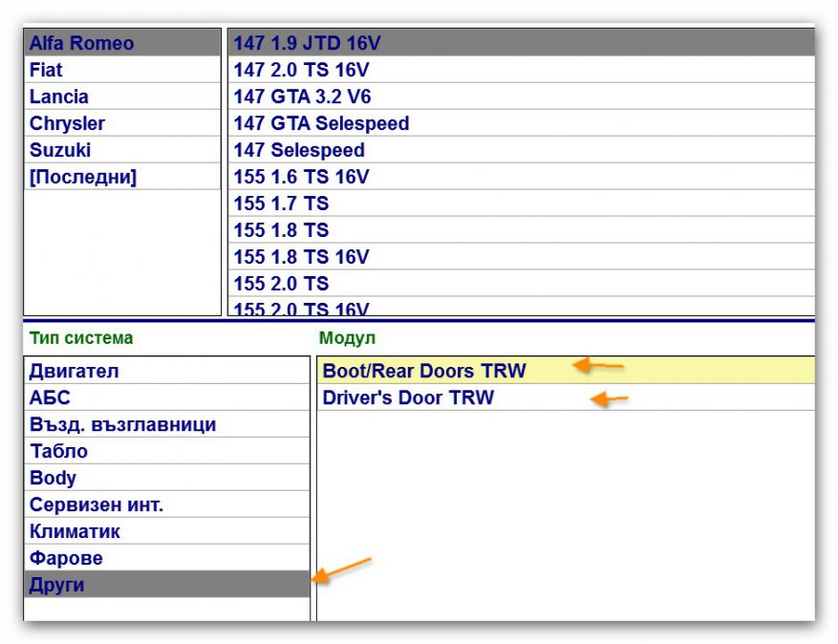The width and height of the screenshot is (838, 644).
Task: Choose the 147 GTA 3.2 V6 model
Action: (302, 97)
